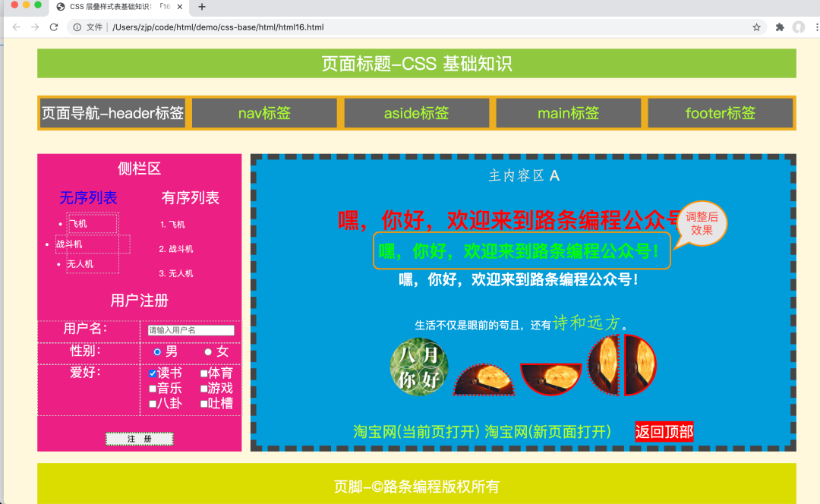Click ordered list item 2. 战斗机
Viewport: 820px width, 504px height.
176,249
